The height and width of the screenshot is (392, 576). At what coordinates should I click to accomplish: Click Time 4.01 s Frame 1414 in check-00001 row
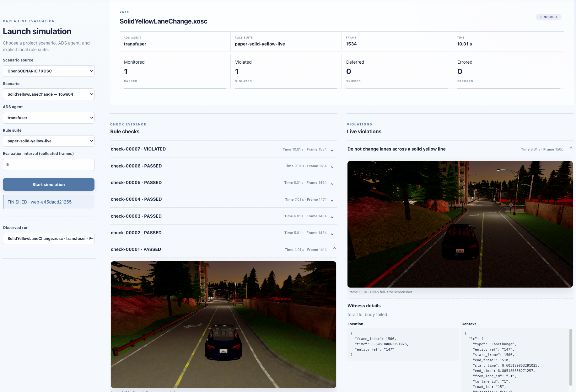pos(306,250)
